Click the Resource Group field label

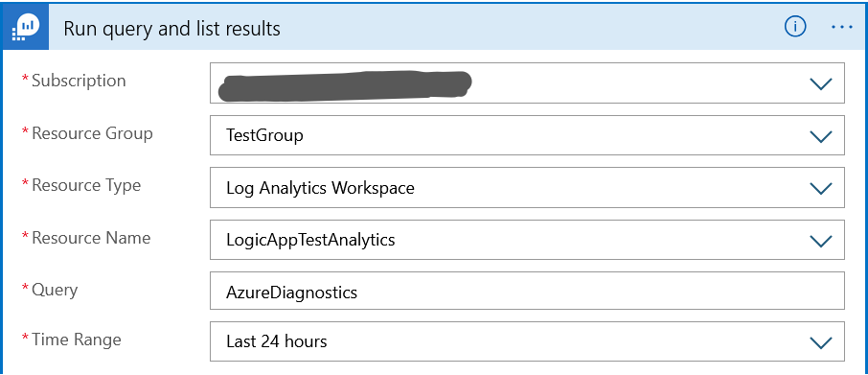point(92,133)
